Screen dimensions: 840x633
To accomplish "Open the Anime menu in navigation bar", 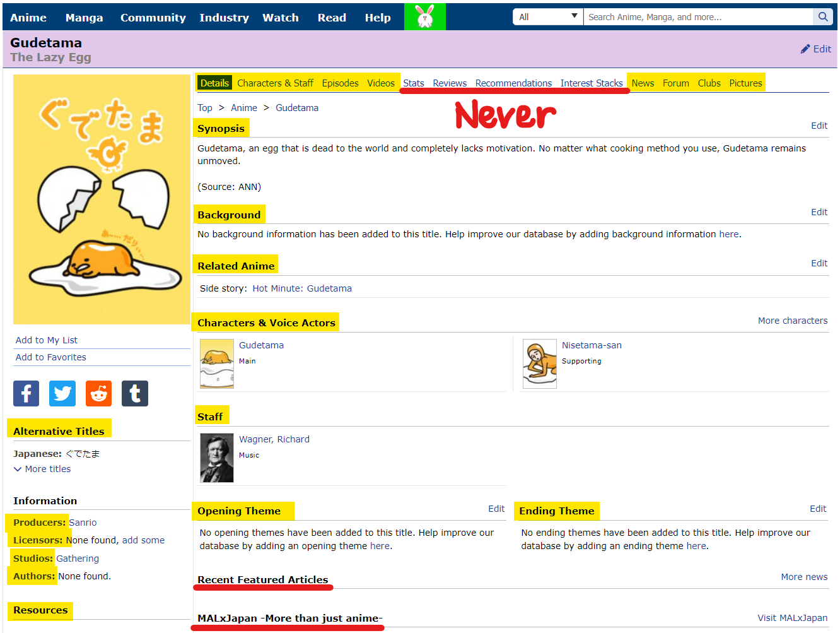I will pos(28,18).
